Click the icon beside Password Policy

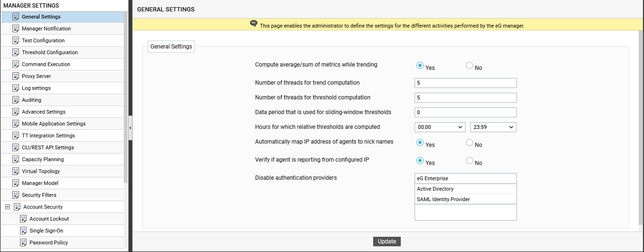pos(23,242)
